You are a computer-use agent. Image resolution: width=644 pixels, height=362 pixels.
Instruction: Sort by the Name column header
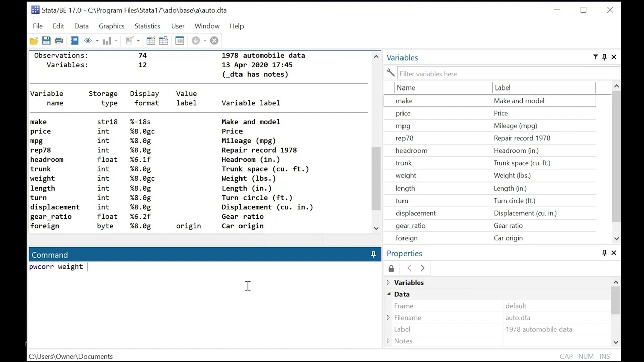coord(443,87)
